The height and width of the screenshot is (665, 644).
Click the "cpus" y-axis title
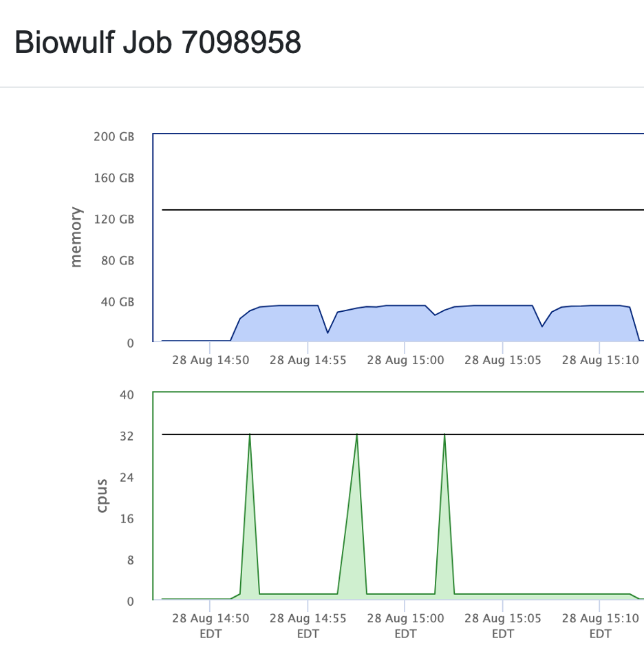(x=102, y=495)
